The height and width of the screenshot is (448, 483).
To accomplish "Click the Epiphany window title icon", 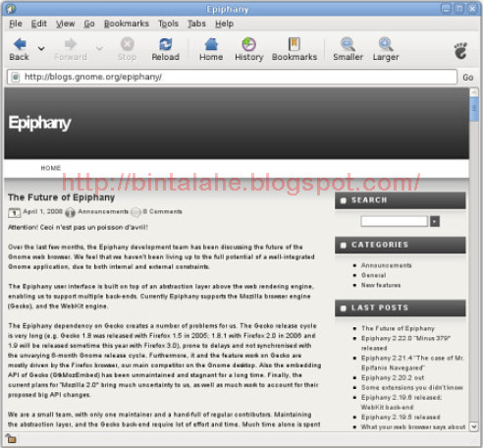I will [11, 9].
